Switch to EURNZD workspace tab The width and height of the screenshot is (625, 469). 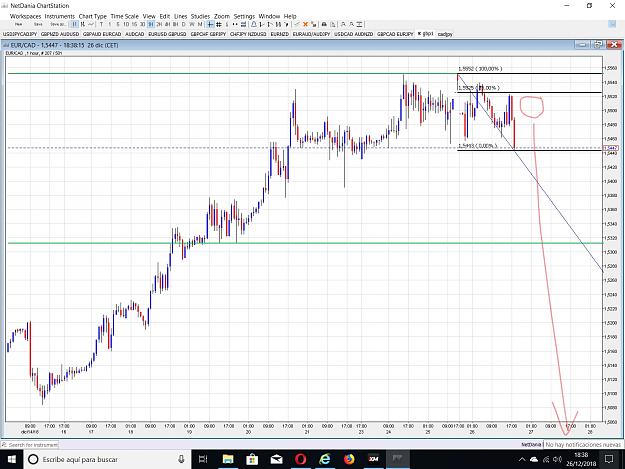279,34
